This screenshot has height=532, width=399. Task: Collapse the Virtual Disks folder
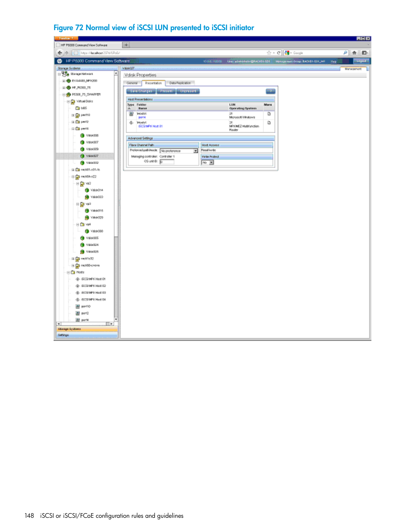(68, 101)
